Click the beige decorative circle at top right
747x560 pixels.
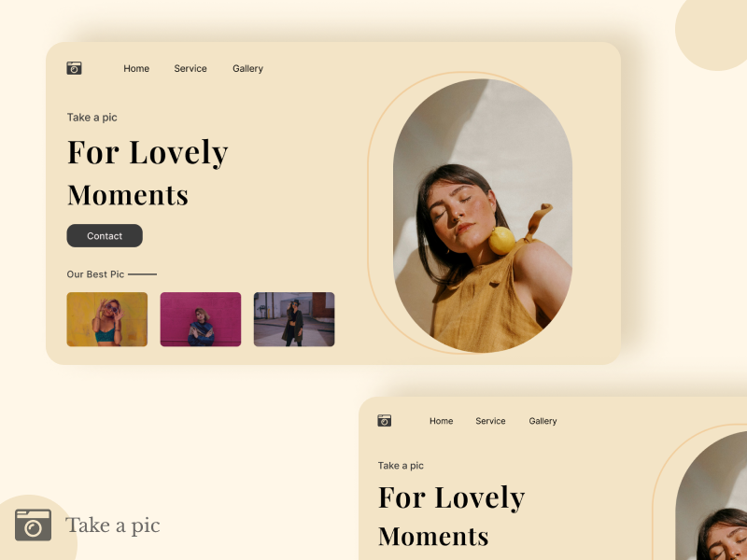coord(712,32)
